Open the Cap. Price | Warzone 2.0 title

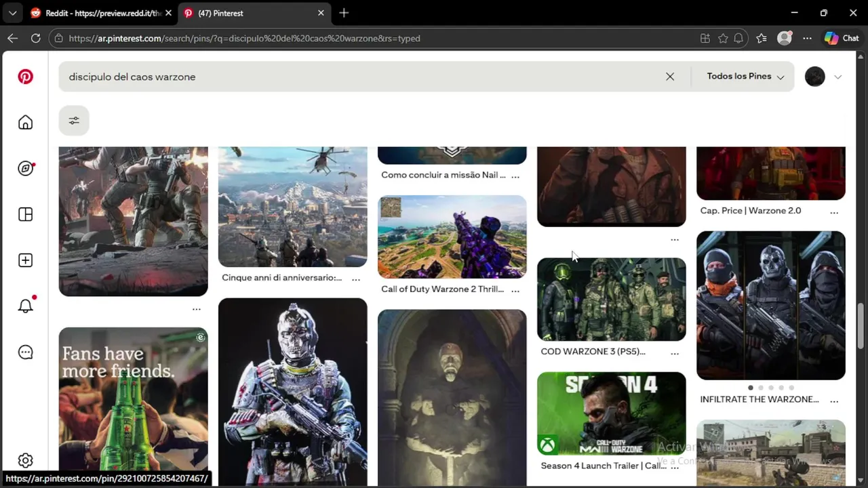(750, 210)
